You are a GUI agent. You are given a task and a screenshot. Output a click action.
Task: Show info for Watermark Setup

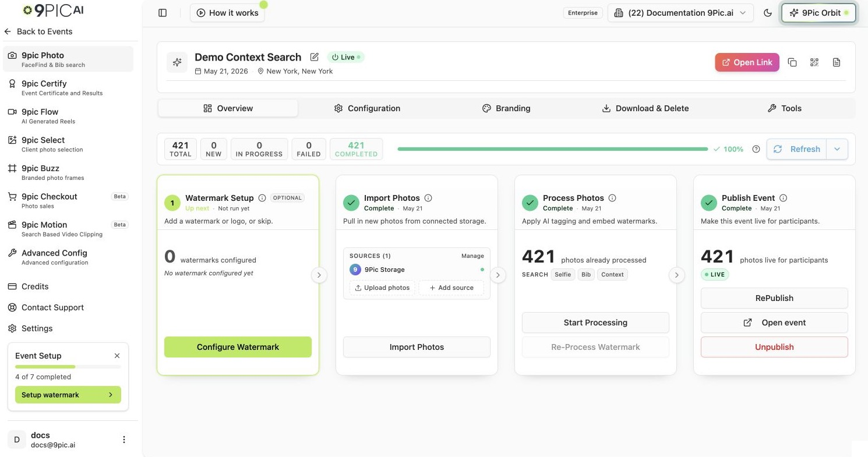[262, 198]
